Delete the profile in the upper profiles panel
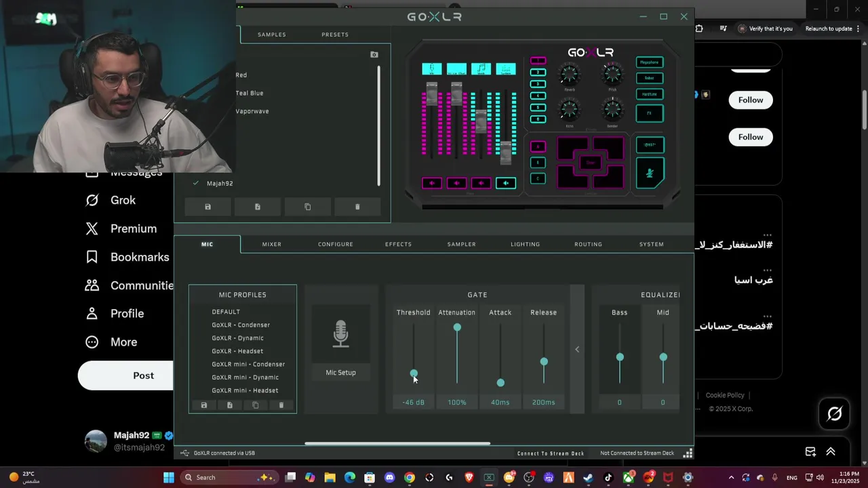This screenshot has width=868, height=488. tap(357, 207)
